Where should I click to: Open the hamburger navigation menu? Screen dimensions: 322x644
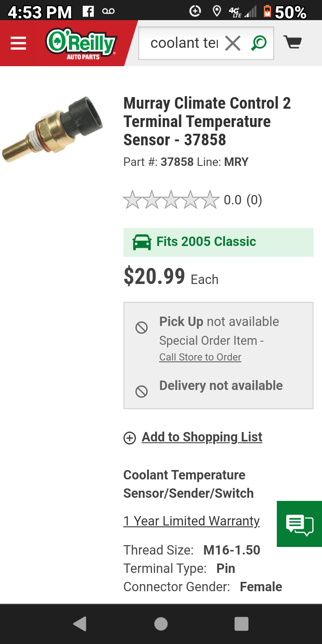pyautogui.click(x=18, y=43)
